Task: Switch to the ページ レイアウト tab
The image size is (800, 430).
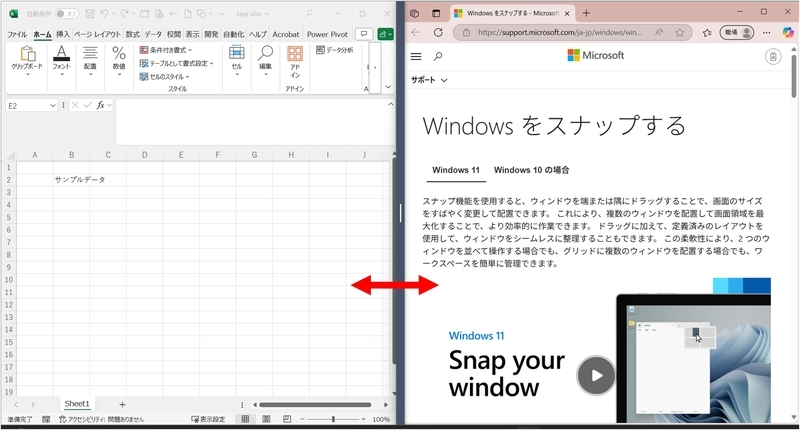Action: tap(97, 34)
